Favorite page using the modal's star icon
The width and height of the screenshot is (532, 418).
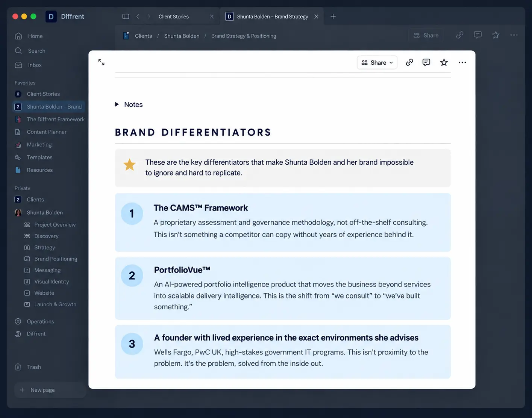pyautogui.click(x=444, y=62)
